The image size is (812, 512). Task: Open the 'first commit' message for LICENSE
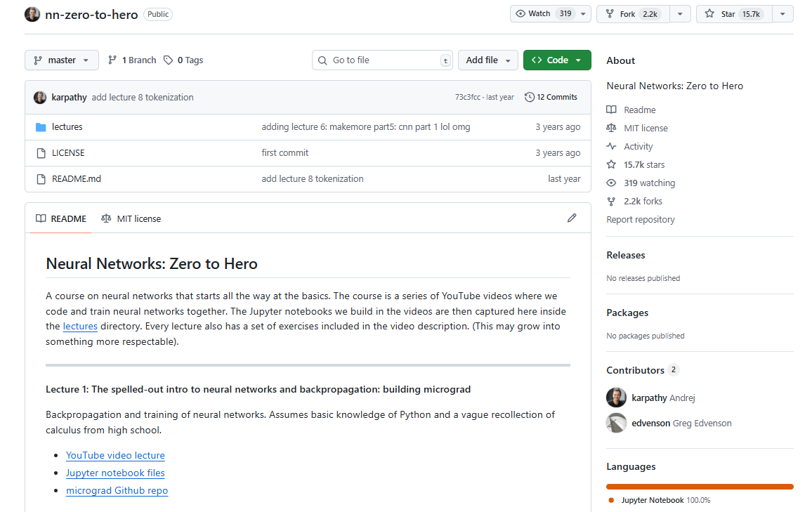click(284, 152)
